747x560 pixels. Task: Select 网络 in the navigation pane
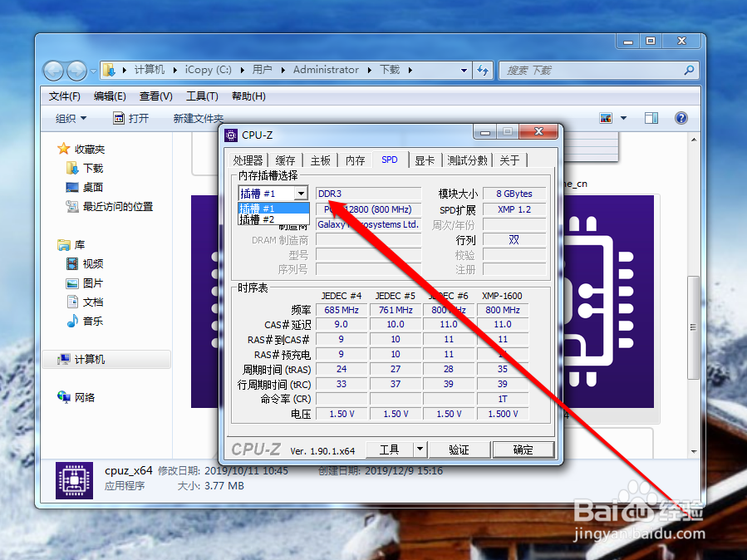[x=76, y=397]
